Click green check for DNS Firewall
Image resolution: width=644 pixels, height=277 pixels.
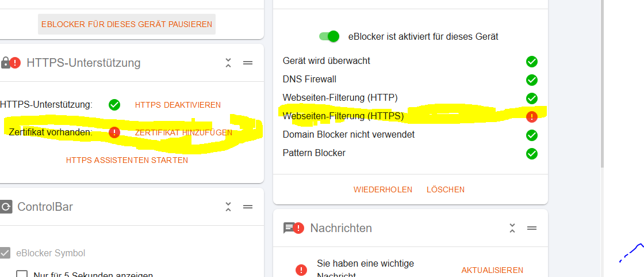click(532, 80)
